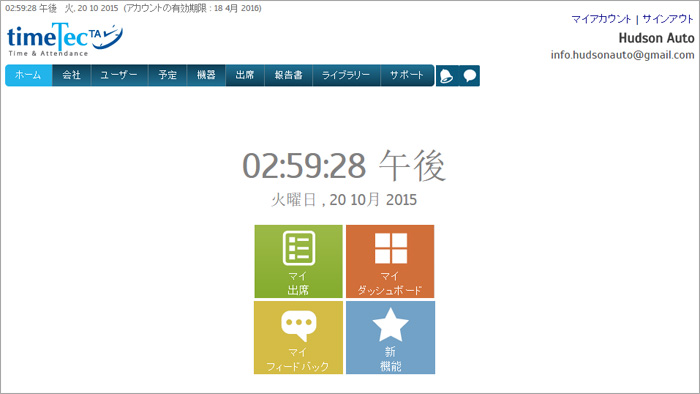The height and width of the screenshot is (394, 700).
Task: Click the 火曜日, 20 10月 2015 date text
Action: tap(344, 199)
